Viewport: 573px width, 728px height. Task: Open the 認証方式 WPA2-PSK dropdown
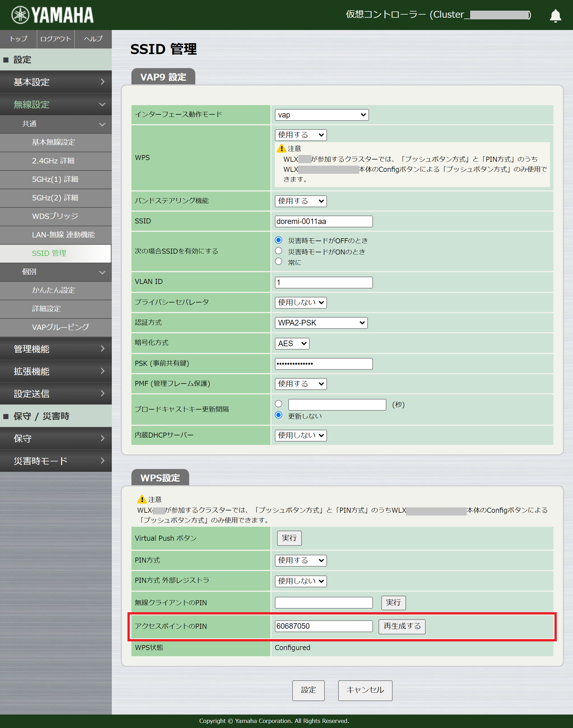coord(321,323)
